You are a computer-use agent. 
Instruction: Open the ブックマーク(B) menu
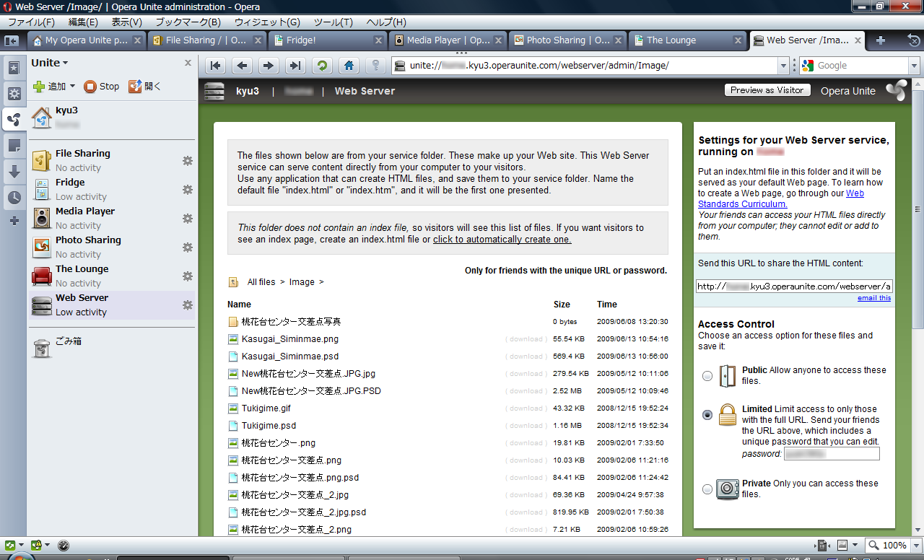pos(188,22)
